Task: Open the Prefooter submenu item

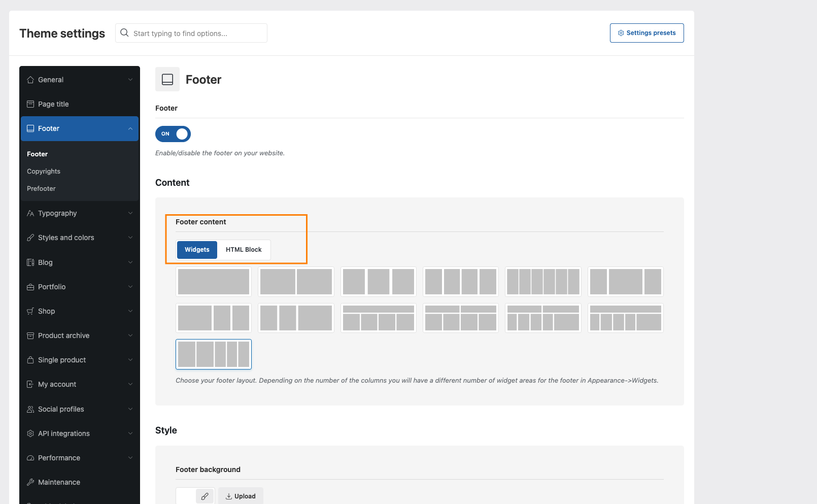Action: 41,189
